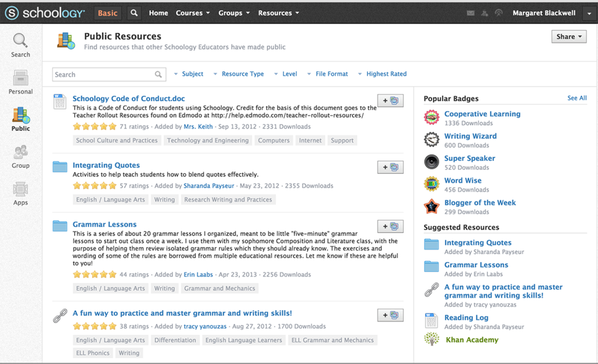Open the account dropdown arrow next to Margaret Blackwell
The height and width of the screenshot is (364, 598).
tap(589, 13)
